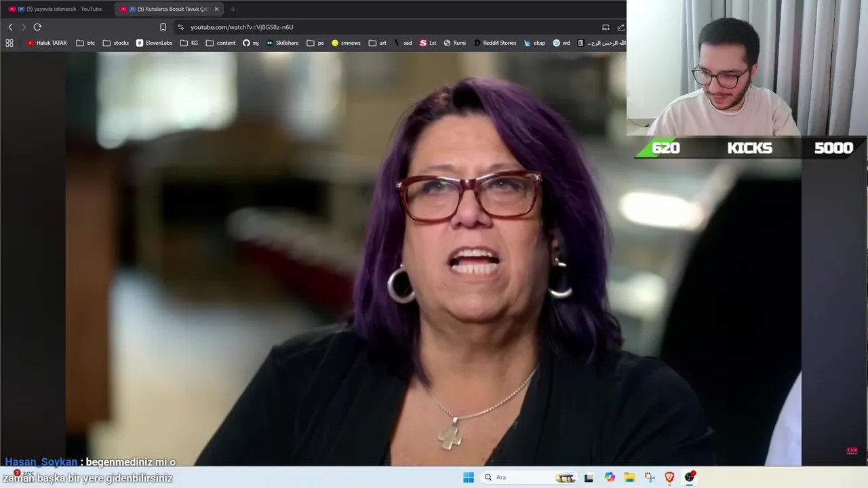This screenshot has height=488, width=868.
Task: Open the Arabic-titled bookmark
Action: [x=601, y=43]
